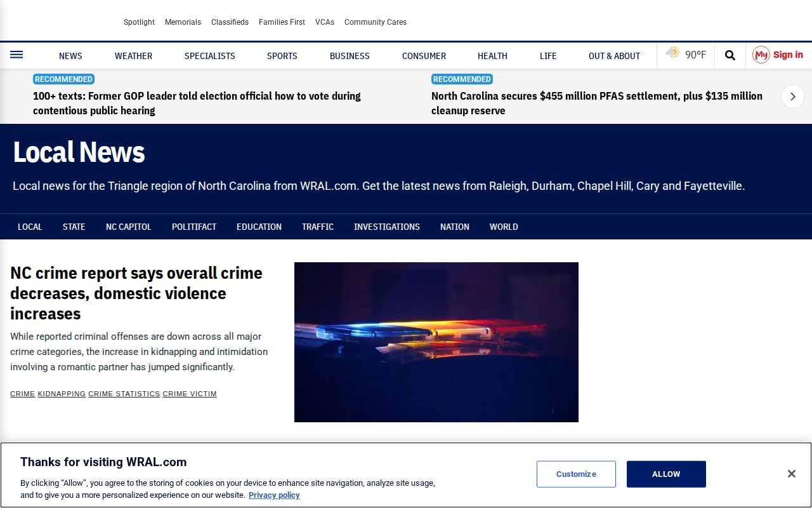
Task: Select the HEALTH menu item
Action: [492, 56]
